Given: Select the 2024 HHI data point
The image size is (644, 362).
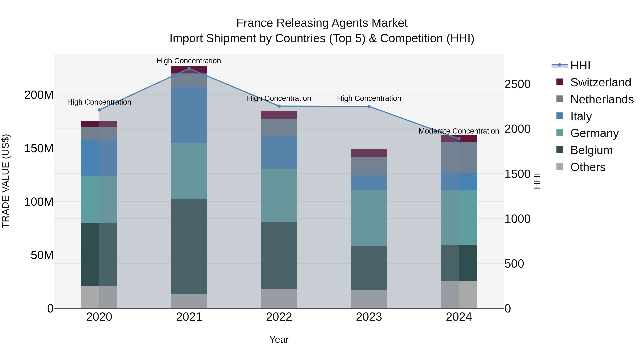Looking at the screenshot, I should point(459,139).
